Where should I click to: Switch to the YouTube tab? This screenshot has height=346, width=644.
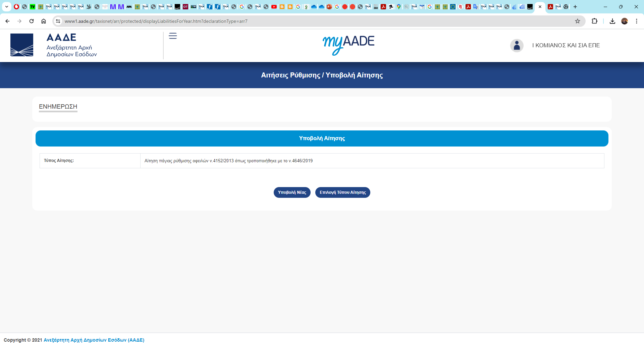point(274,7)
